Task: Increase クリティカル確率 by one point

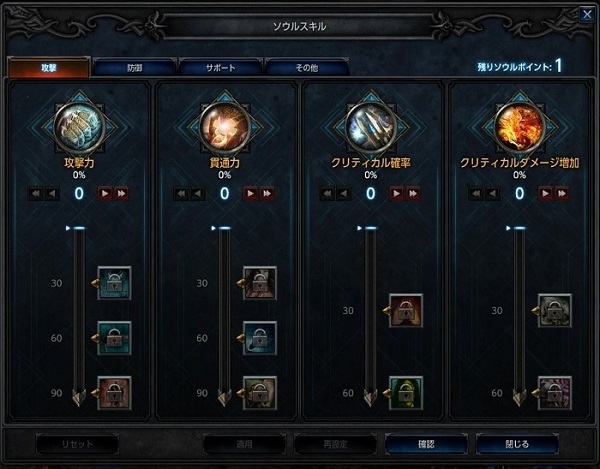Action: [x=396, y=194]
